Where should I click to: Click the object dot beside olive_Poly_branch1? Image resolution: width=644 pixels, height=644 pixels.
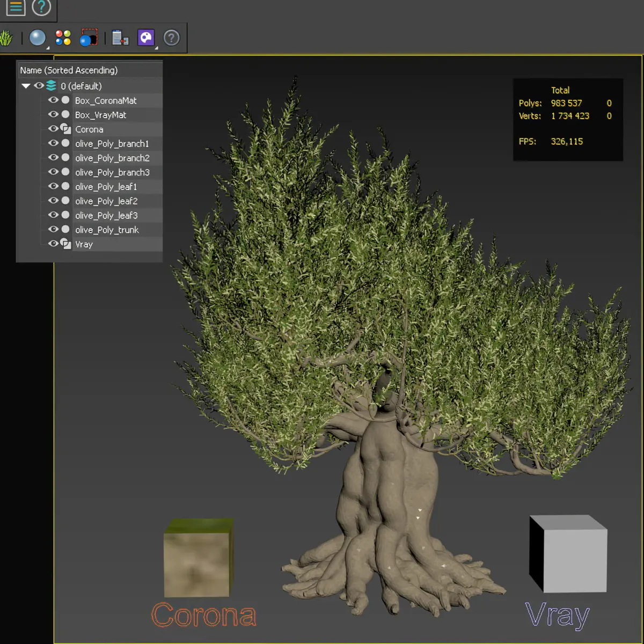(x=65, y=143)
